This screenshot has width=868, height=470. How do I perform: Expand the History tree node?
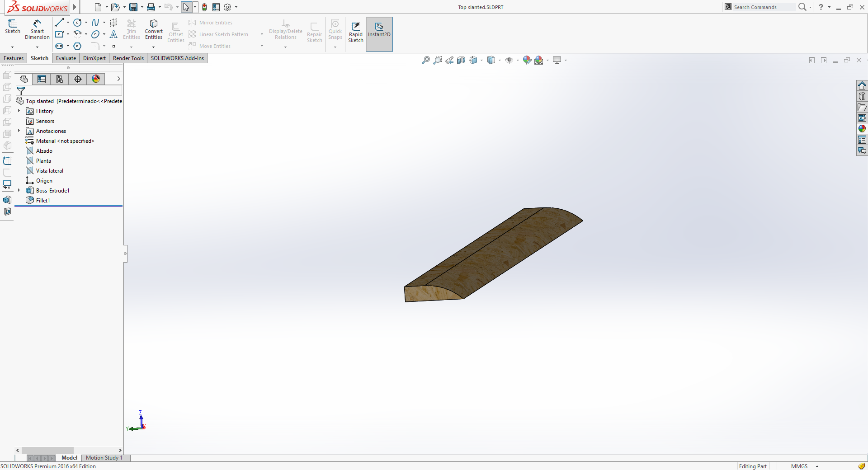click(19, 111)
